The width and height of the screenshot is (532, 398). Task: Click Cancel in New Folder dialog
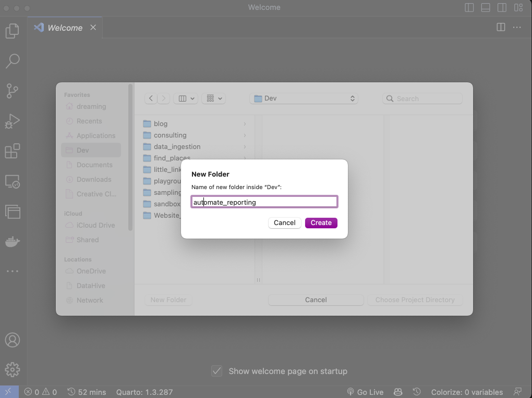click(285, 223)
